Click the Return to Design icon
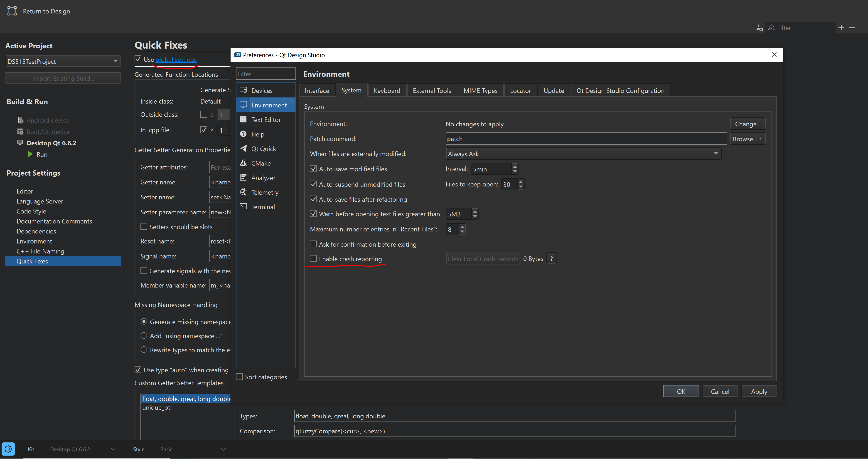The width and height of the screenshot is (868, 459). click(12, 11)
